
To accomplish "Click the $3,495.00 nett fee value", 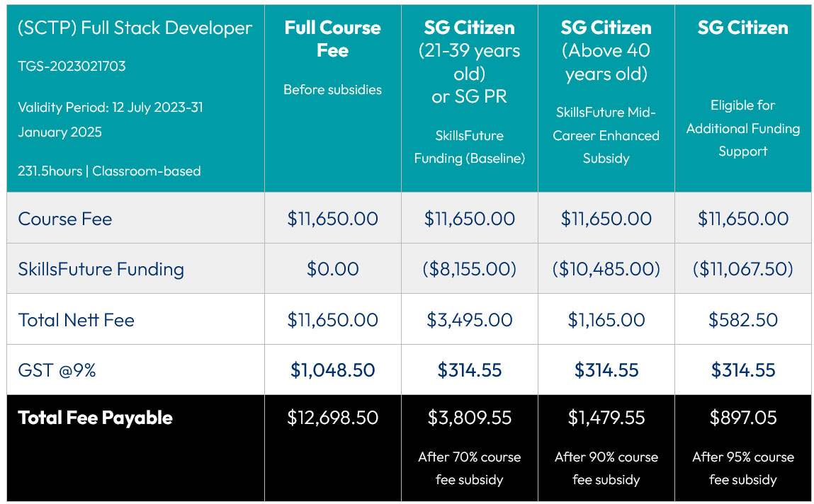I will click(x=469, y=320).
